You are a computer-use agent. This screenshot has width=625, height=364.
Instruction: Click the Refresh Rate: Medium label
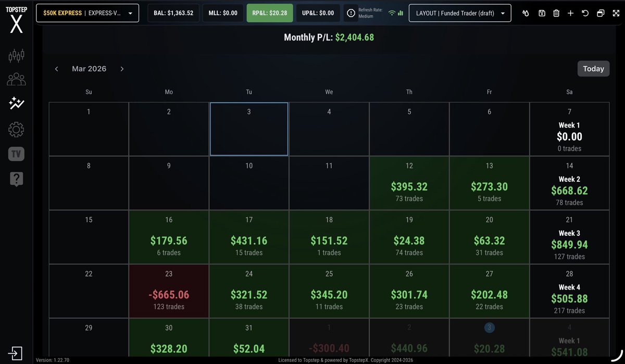point(370,13)
